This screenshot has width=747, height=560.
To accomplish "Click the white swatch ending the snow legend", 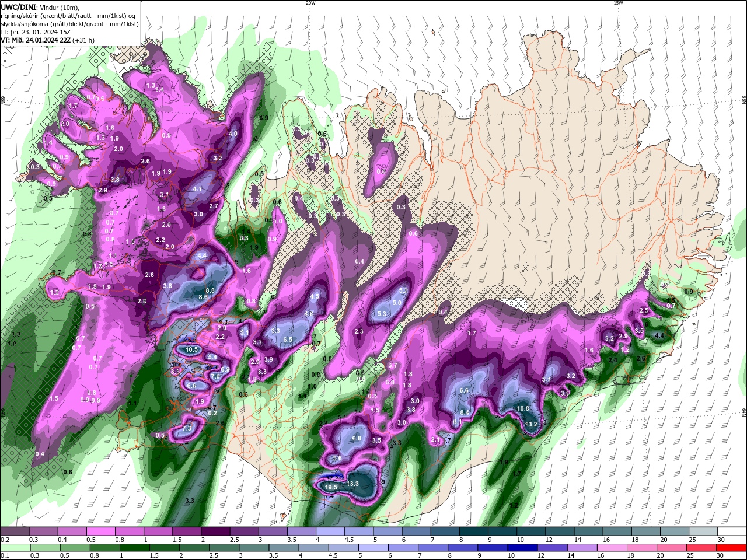I will pos(732,531).
